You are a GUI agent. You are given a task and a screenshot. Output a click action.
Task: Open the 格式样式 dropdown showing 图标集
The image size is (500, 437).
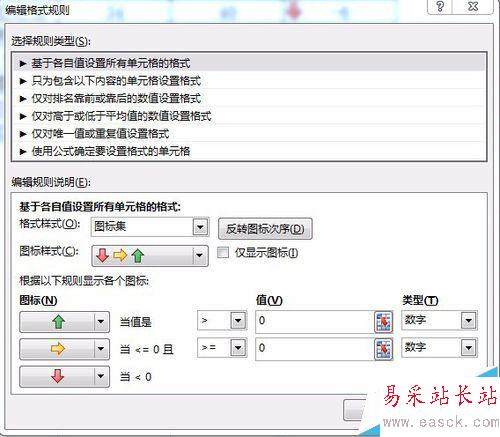150,227
